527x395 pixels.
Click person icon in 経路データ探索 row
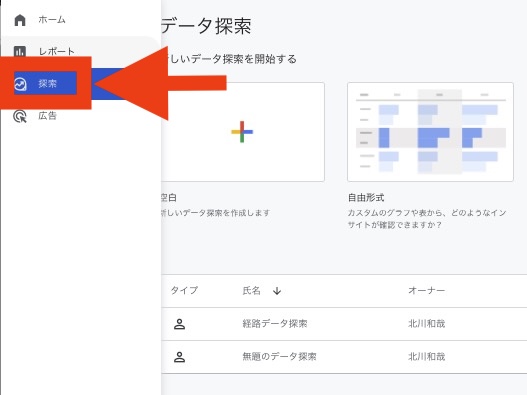(179, 324)
